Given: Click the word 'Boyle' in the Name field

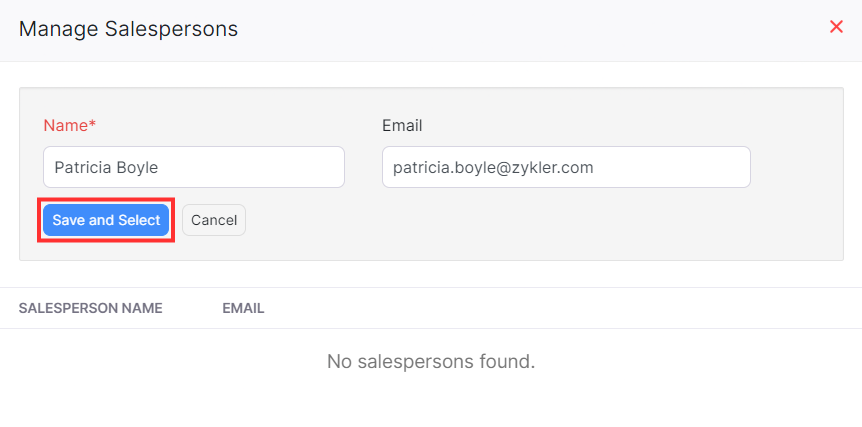Looking at the screenshot, I should pyautogui.click(x=136, y=167).
